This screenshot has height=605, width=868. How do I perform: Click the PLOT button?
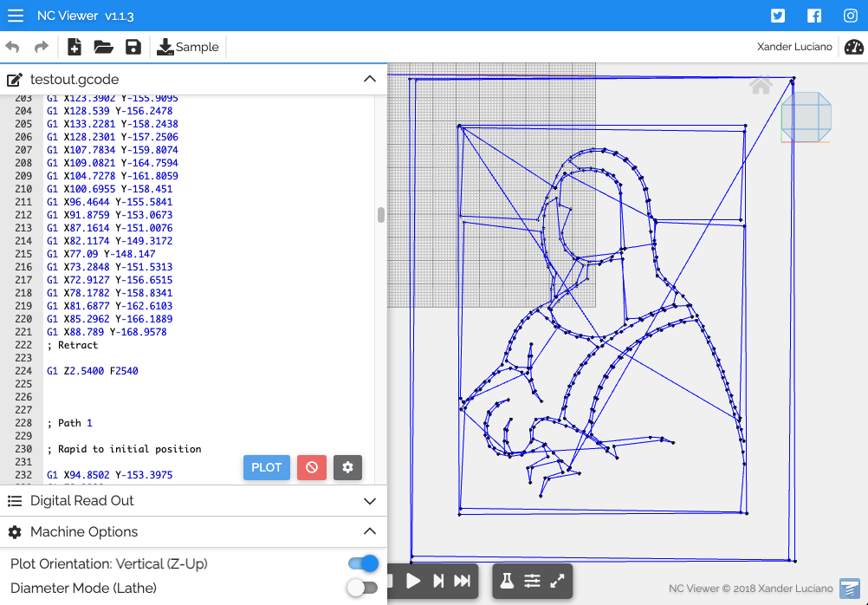click(x=266, y=467)
